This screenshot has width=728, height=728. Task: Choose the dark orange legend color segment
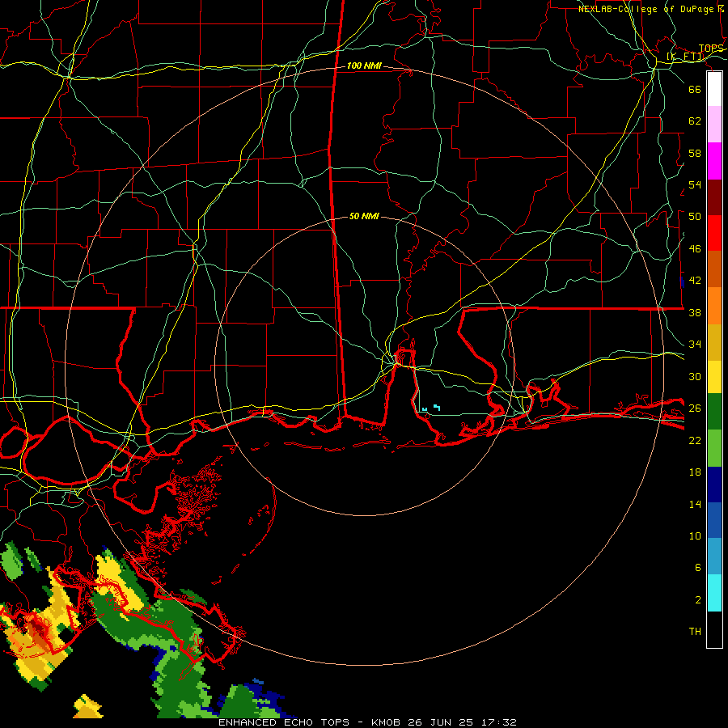pos(714,269)
